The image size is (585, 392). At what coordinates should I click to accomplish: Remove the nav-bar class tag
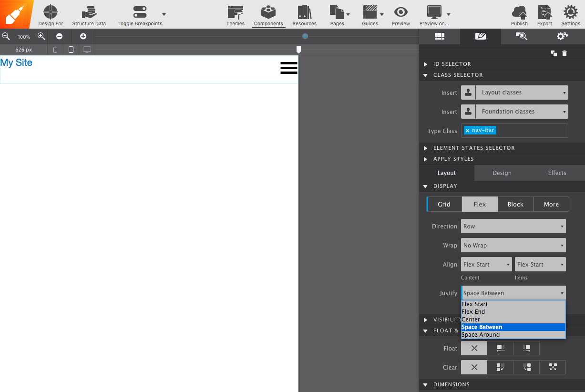(x=467, y=131)
